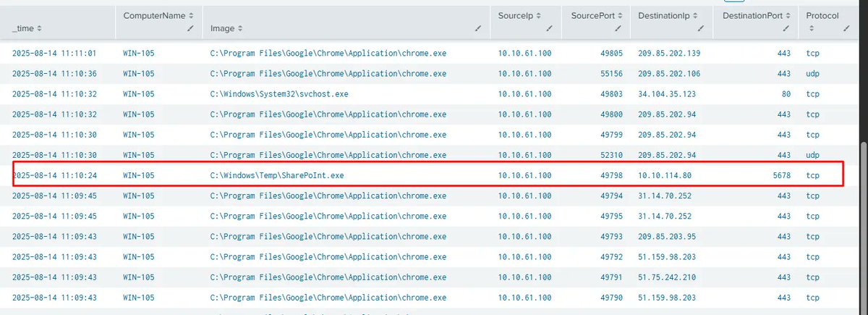The width and height of the screenshot is (868, 315).
Task: Click the udp protocol in the 52310 port row
Action: pyautogui.click(x=814, y=155)
